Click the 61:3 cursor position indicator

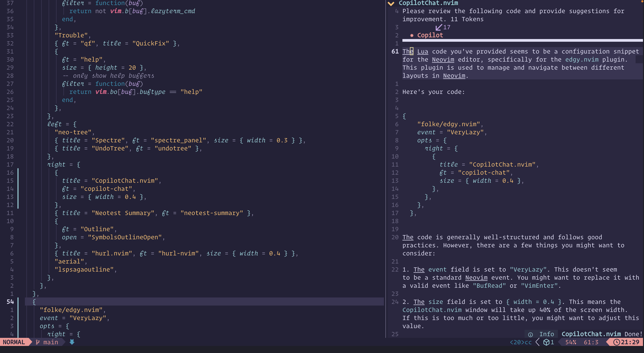click(x=591, y=342)
